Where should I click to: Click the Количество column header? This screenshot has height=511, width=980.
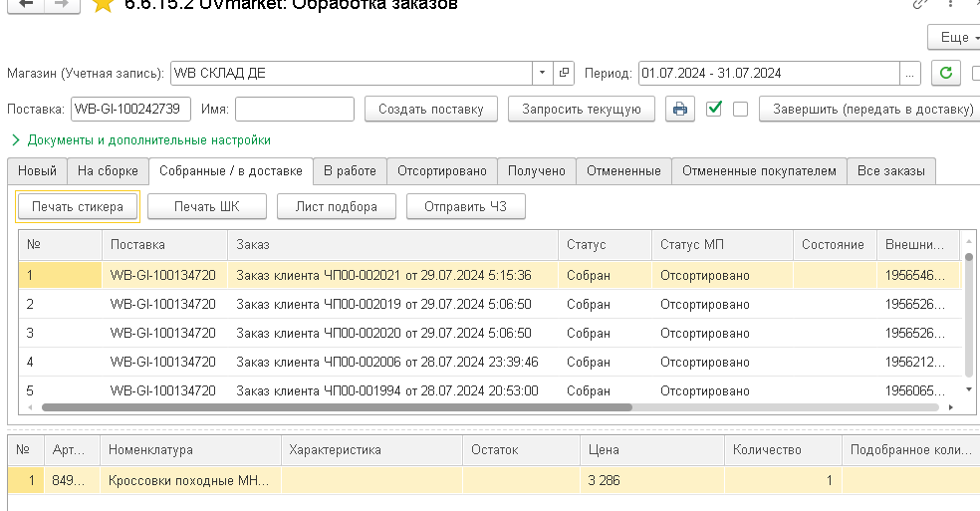tap(783, 449)
